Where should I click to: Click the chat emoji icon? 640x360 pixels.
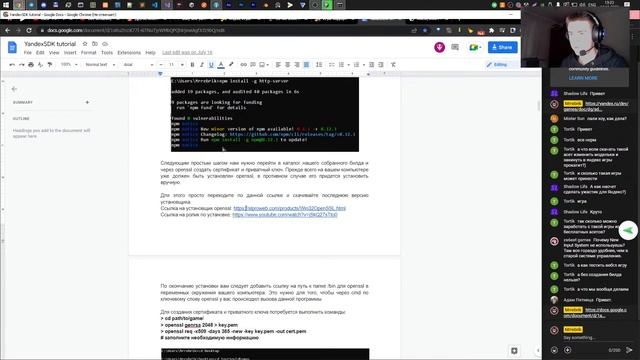[554, 350]
